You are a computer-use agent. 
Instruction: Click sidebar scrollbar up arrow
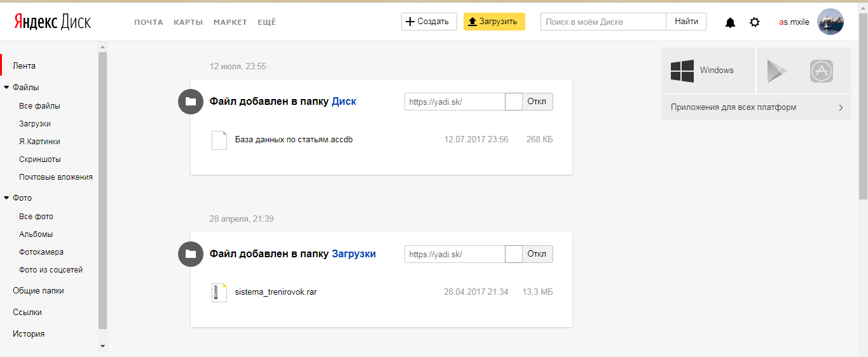103,47
